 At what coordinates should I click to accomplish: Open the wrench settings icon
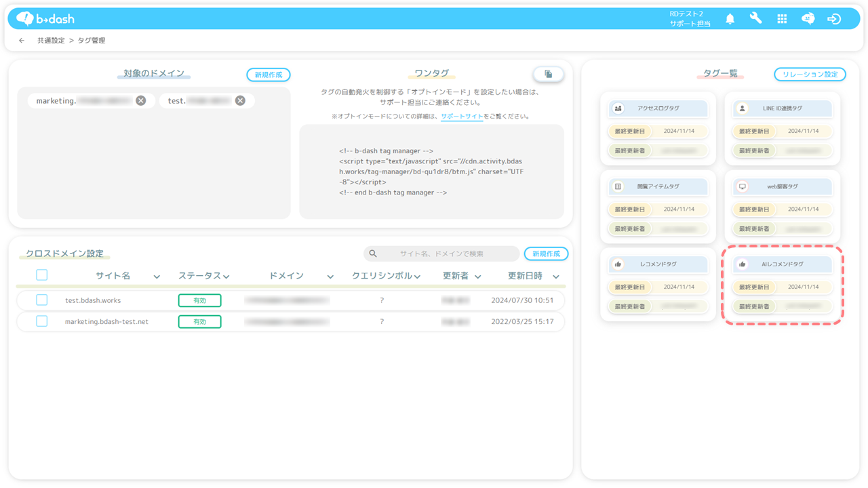coord(755,19)
